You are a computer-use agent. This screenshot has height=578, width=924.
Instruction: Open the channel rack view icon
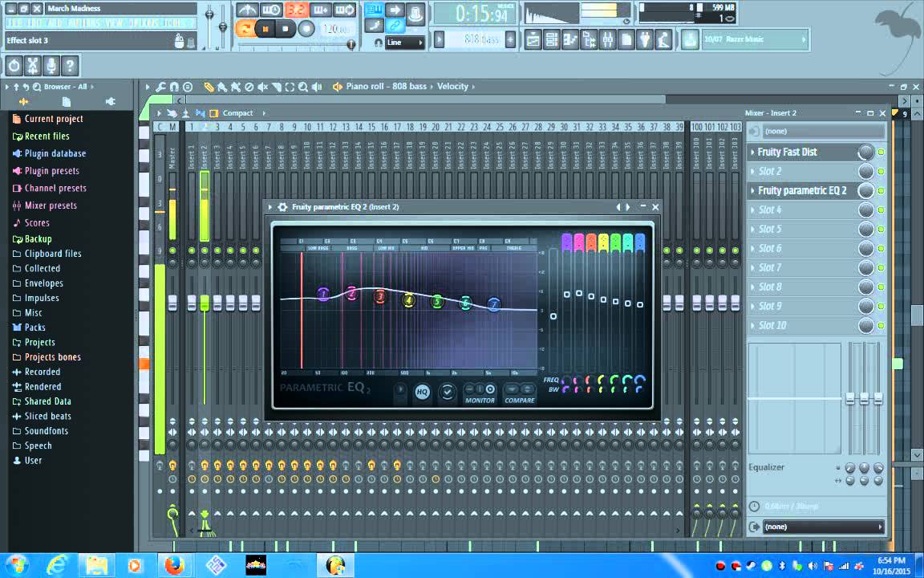pyautogui.click(x=552, y=39)
